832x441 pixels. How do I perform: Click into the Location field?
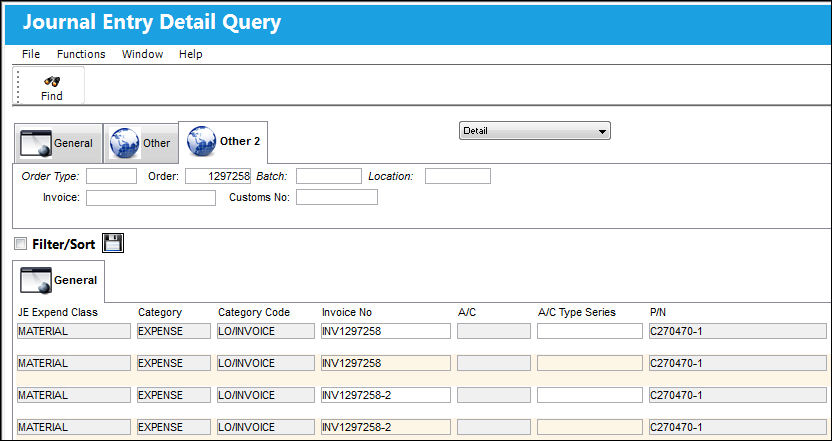click(x=457, y=176)
